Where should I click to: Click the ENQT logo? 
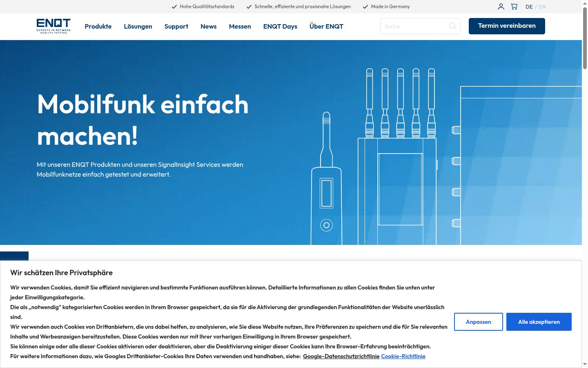click(53, 26)
